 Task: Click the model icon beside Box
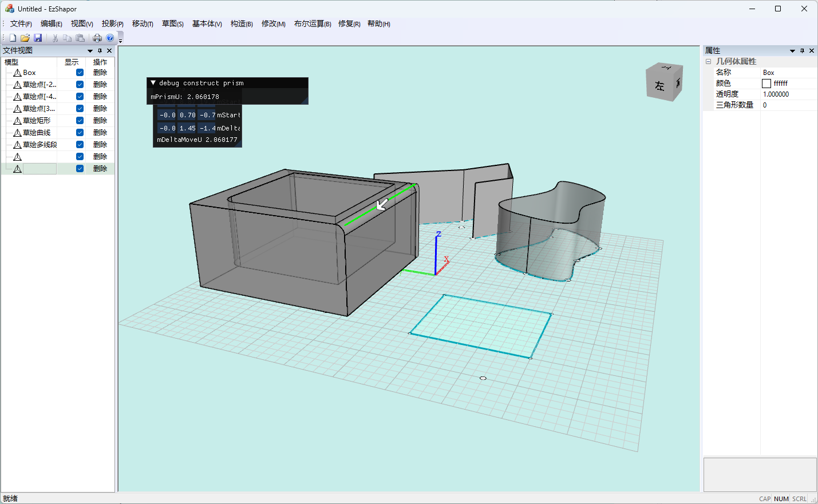(x=17, y=73)
